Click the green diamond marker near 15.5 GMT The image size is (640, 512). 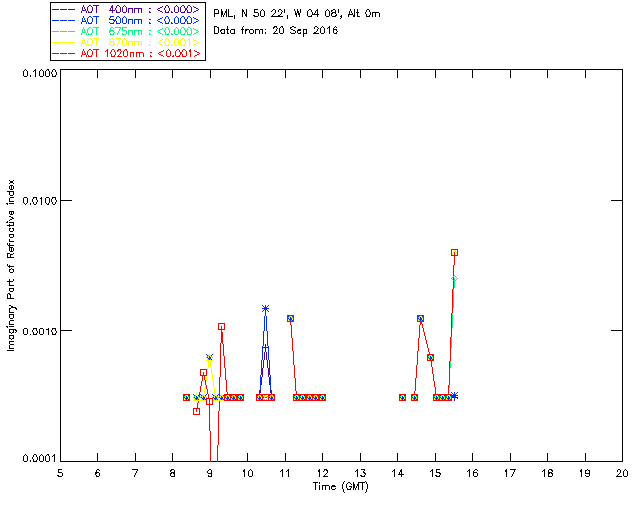click(x=454, y=278)
